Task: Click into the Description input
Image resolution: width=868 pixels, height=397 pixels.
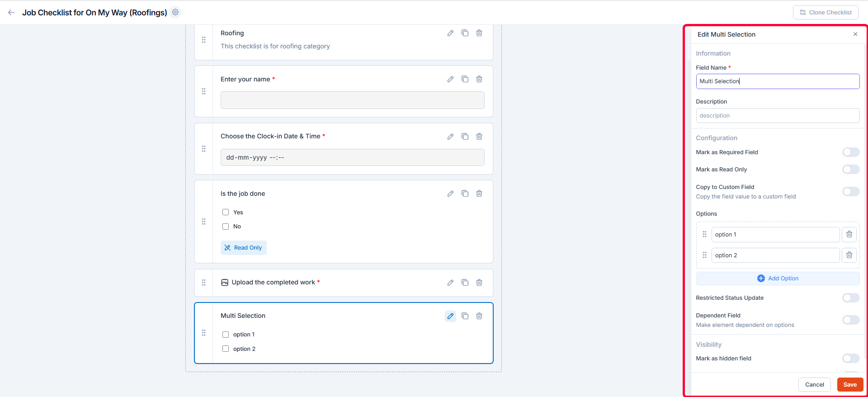Action: tap(778, 116)
